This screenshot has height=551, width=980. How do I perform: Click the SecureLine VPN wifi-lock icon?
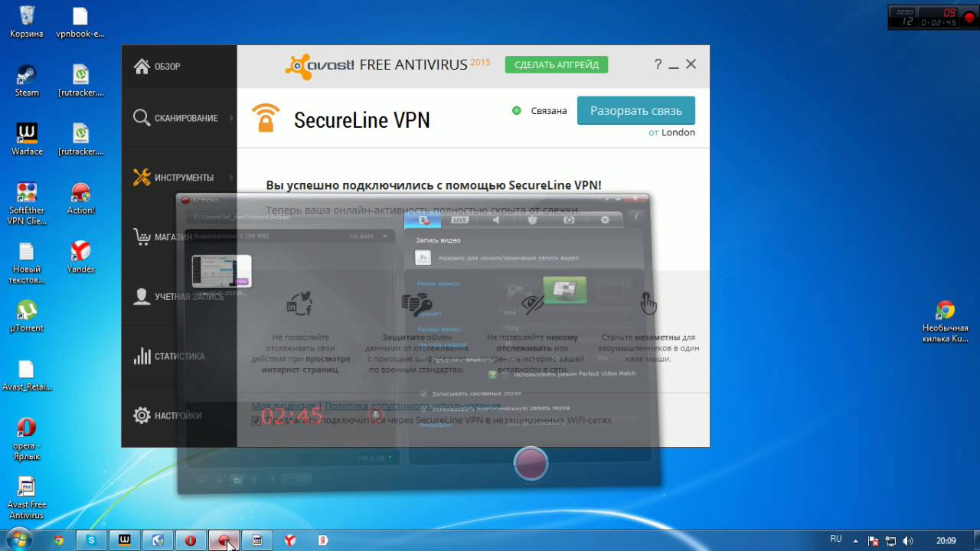point(265,118)
